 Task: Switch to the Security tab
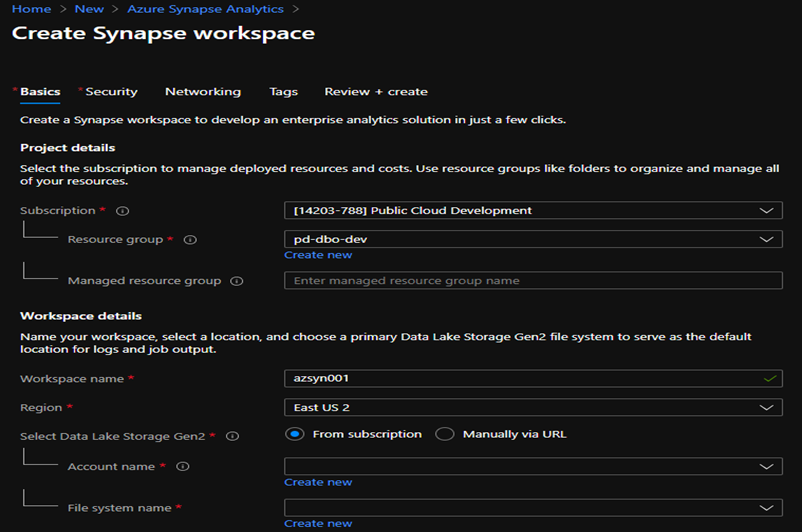click(x=111, y=92)
